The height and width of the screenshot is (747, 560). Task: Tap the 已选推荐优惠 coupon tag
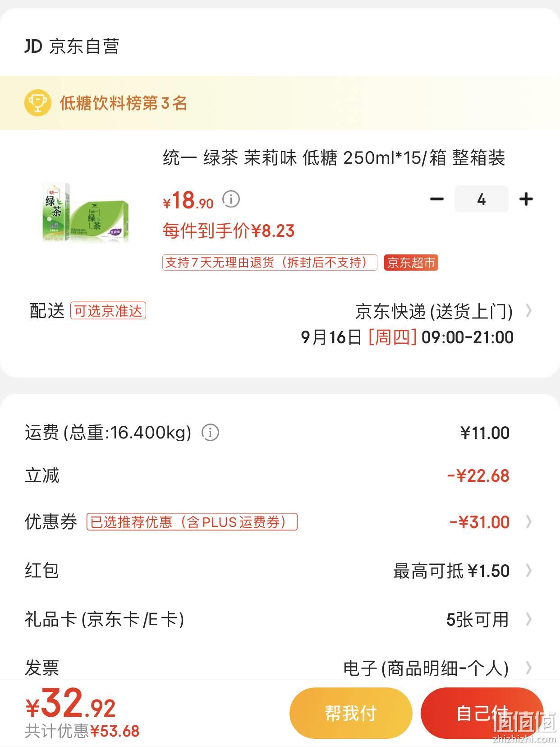(192, 522)
